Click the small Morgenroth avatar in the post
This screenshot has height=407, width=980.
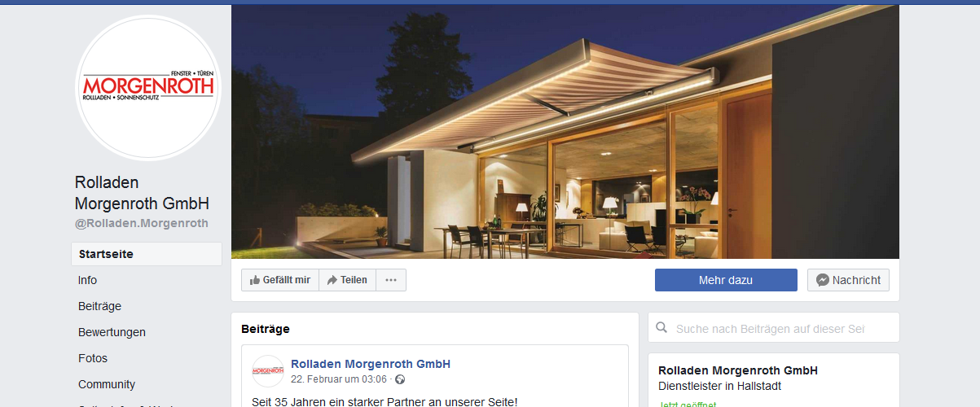point(268,371)
